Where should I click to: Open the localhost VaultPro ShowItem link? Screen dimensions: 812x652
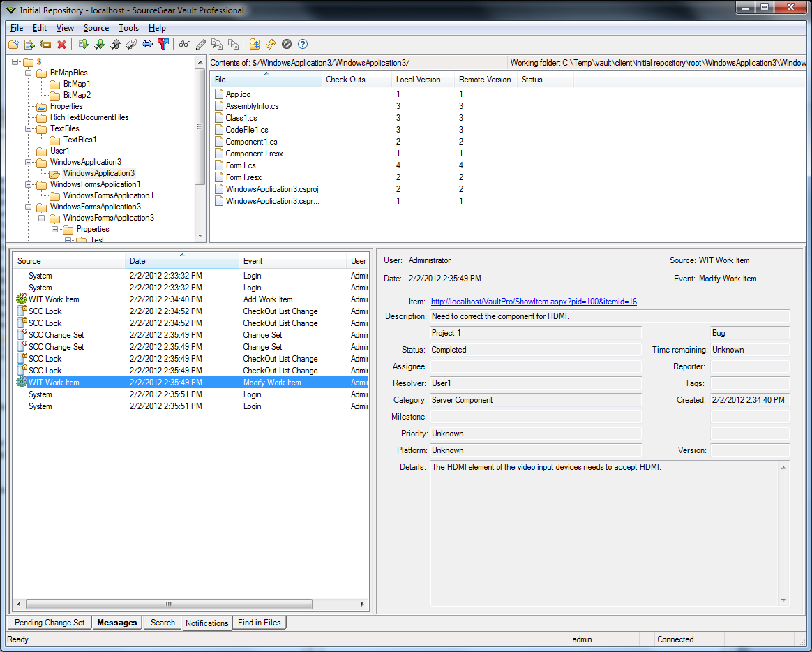pos(534,302)
